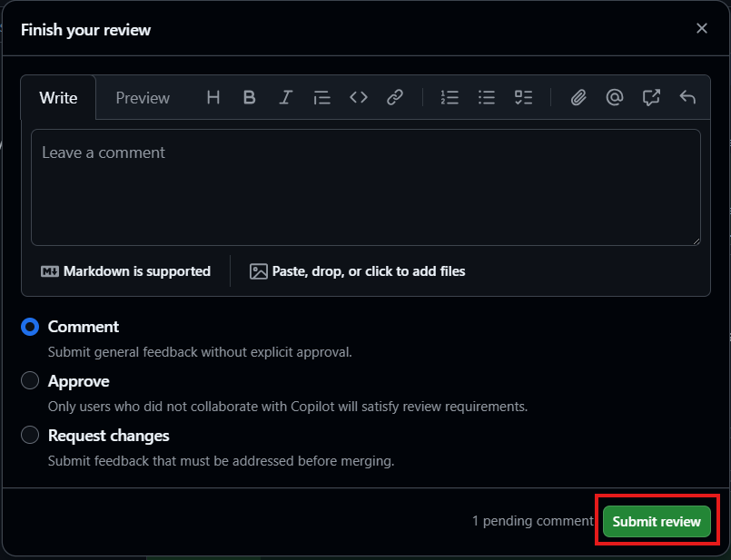The height and width of the screenshot is (560, 731).
Task: Insert an unordered bullet list
Action: (x=487, y=98)
